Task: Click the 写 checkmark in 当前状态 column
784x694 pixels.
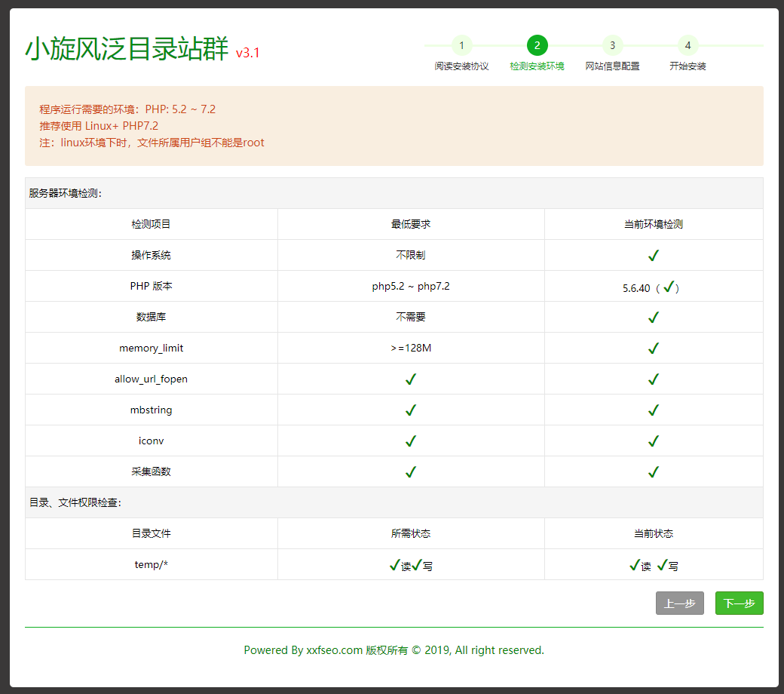Action: pos(662,563)
